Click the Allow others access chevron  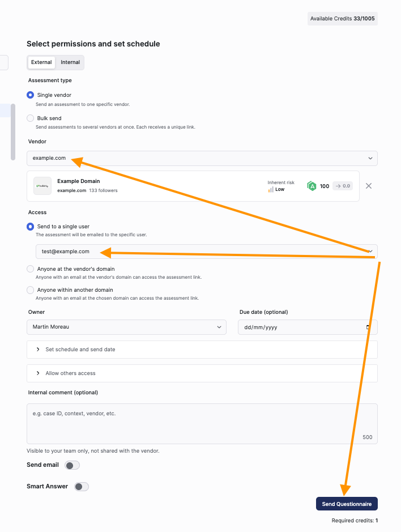[x=38, y=373]
